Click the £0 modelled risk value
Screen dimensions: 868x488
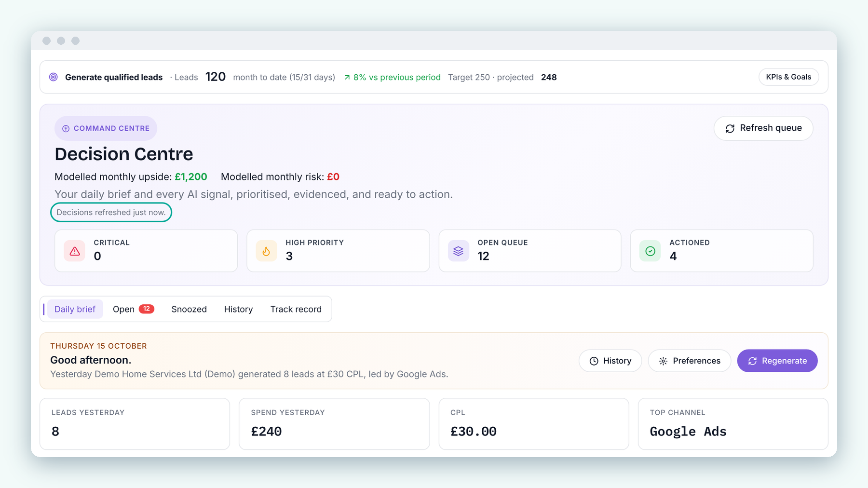point(333,177)
